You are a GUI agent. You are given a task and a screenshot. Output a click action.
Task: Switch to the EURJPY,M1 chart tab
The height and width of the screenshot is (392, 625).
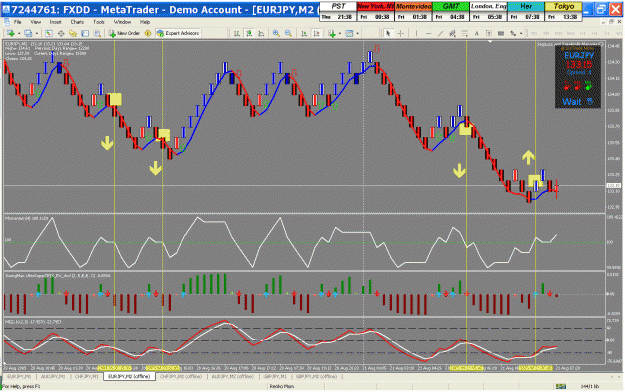tap(19, 376)
